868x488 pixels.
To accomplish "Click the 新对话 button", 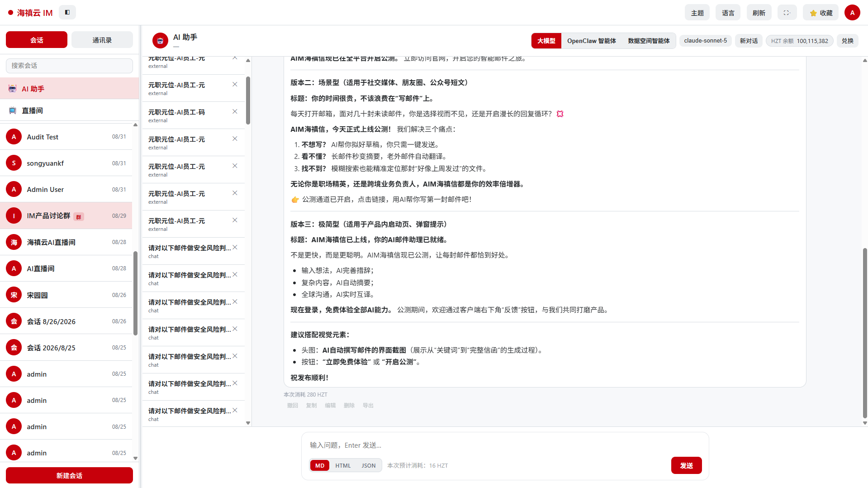I will 749,41.
